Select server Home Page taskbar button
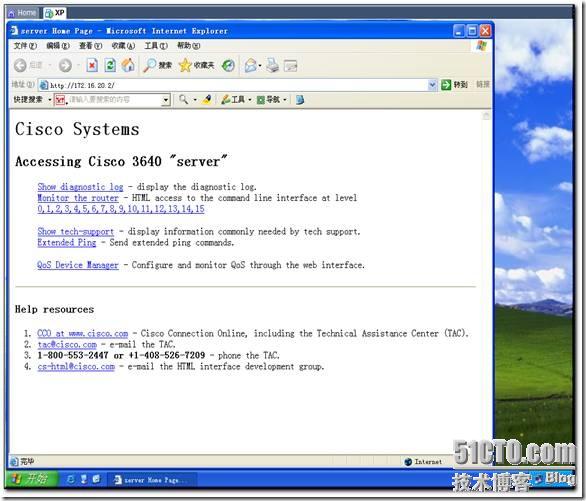This screenshot has width=586, height=501. [x=151, y=480]
